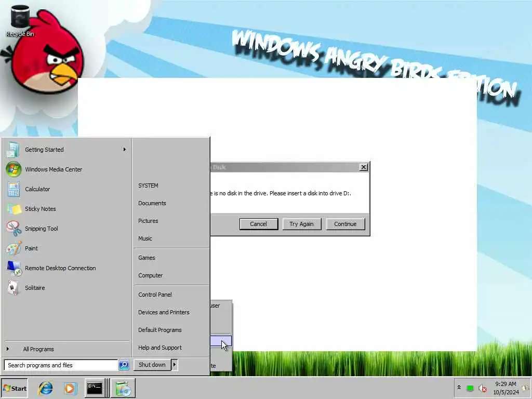
Task: Open the Recycle Bin desktop icon
Action: pyautogui.click(x=20, y=21)
